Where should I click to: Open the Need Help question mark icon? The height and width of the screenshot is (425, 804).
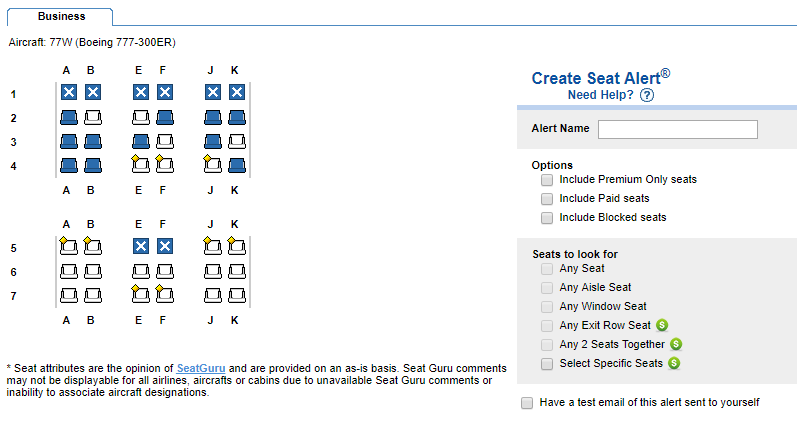click(x=646, y=96)
